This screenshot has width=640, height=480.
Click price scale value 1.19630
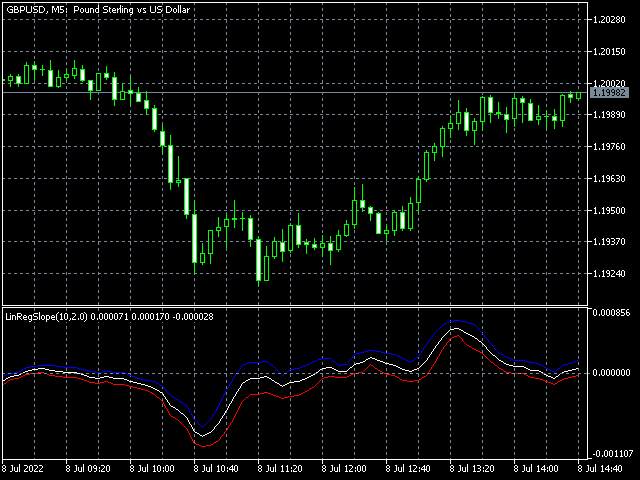(x=609, y=178)
